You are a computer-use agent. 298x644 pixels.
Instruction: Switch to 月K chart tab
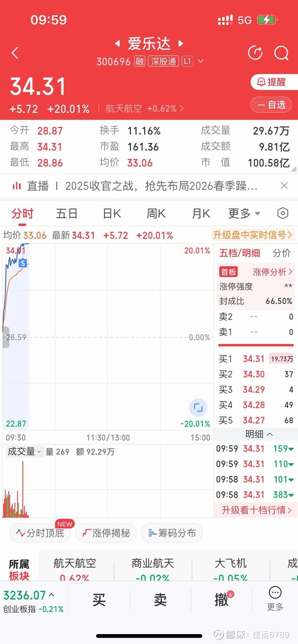pyautogui.click(x=200, y=214)
